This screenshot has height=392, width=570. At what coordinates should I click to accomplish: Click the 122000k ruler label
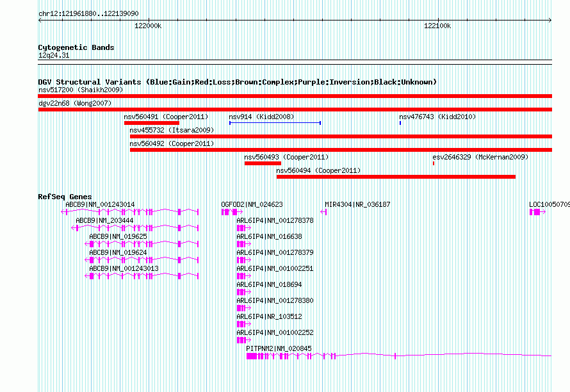point(148,26)
